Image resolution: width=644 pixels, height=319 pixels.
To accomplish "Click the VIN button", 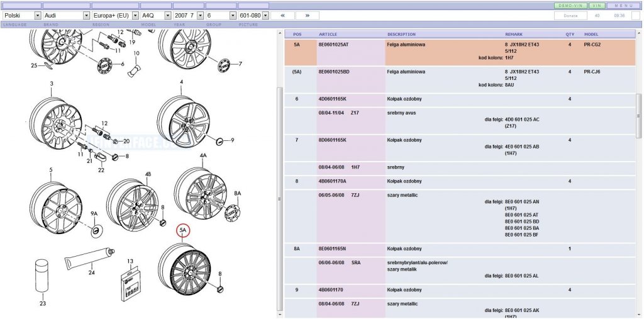I will point(597,6).
